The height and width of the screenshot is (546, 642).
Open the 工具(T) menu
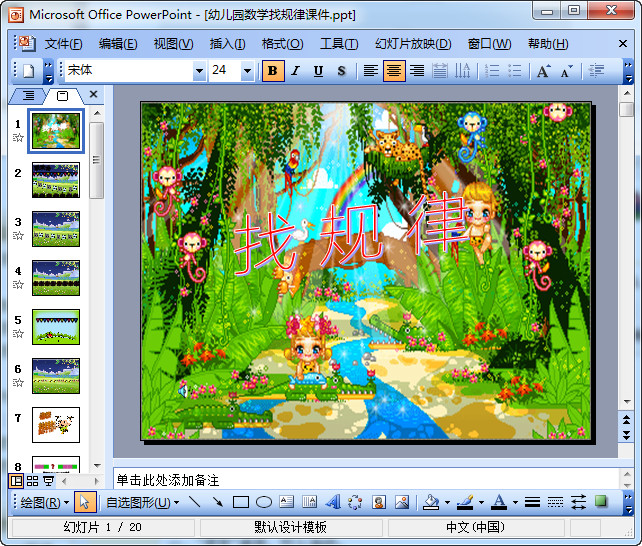(x=339, y=43)
